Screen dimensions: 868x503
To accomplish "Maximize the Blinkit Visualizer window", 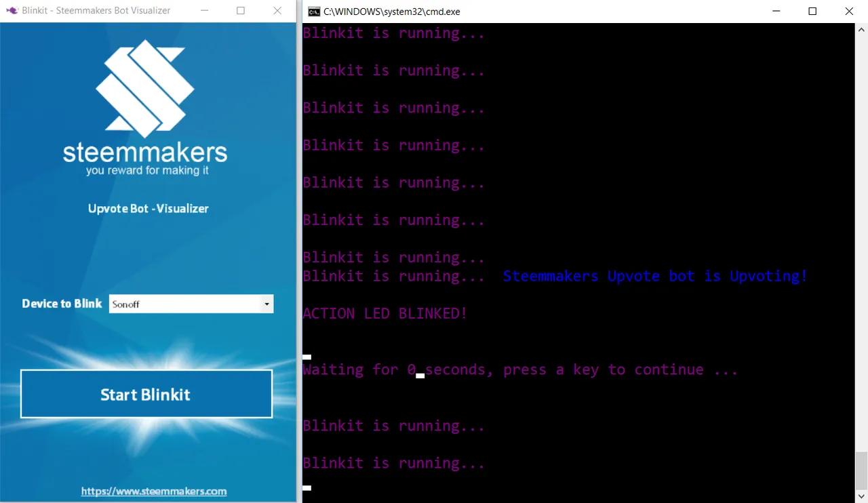I will point(241,11).
